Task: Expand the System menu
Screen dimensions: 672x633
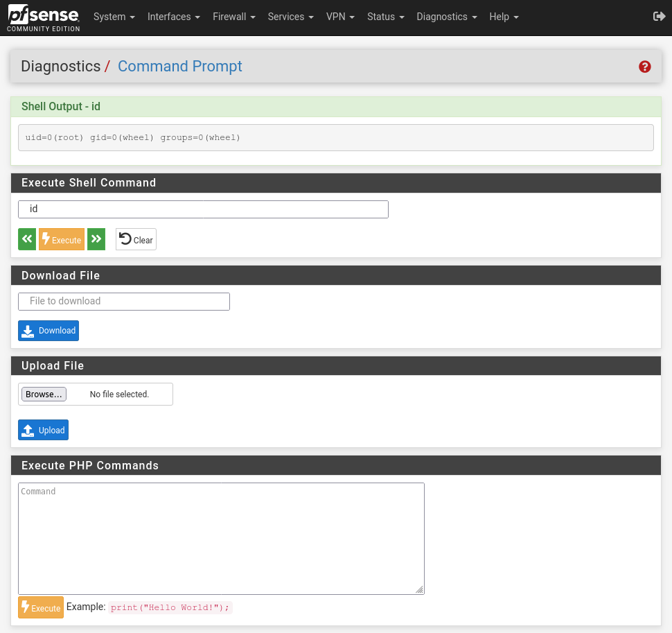Action: pos(114,17)
